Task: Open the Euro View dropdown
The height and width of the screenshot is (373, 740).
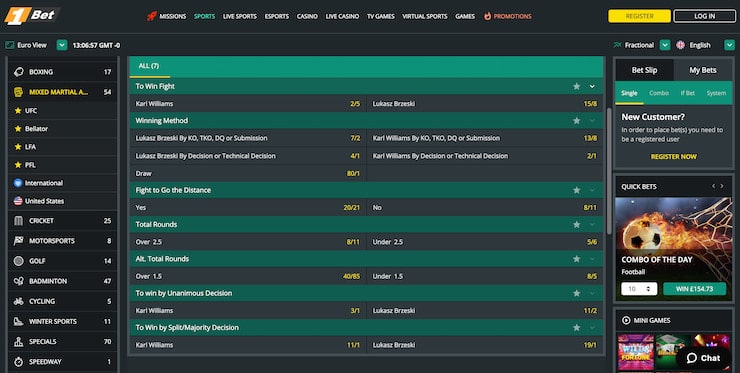Action: 62,45
